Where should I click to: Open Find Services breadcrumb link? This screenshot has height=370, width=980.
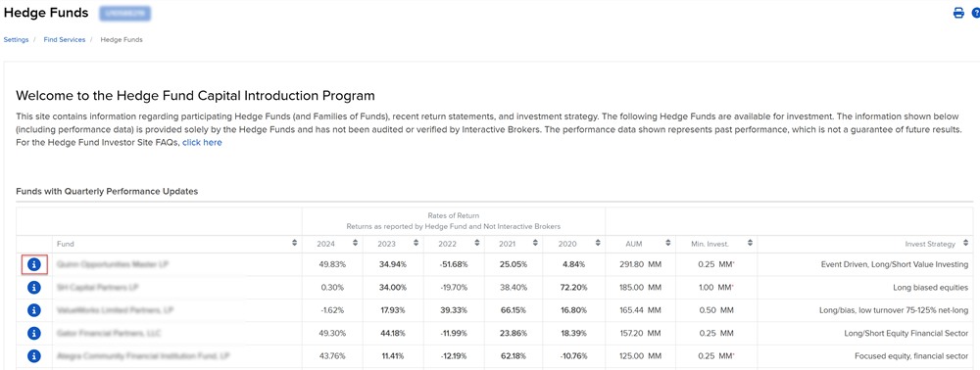point(65,39)
